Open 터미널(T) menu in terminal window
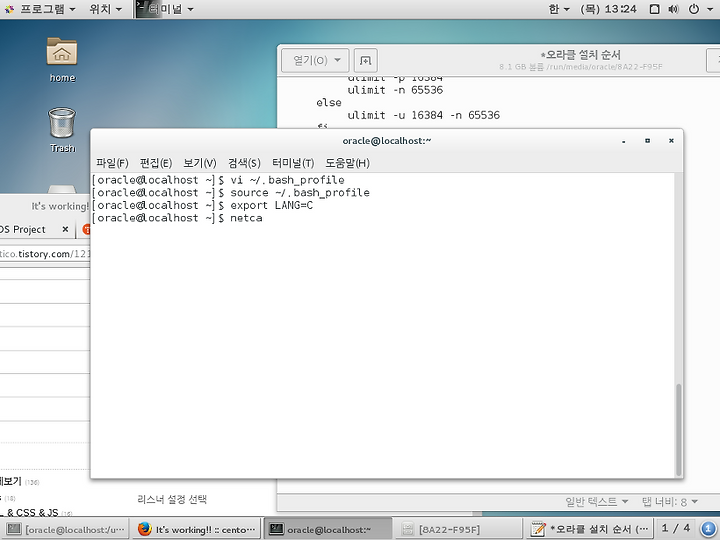The width and height of the screenshot is (720, 540). point(292,163)
